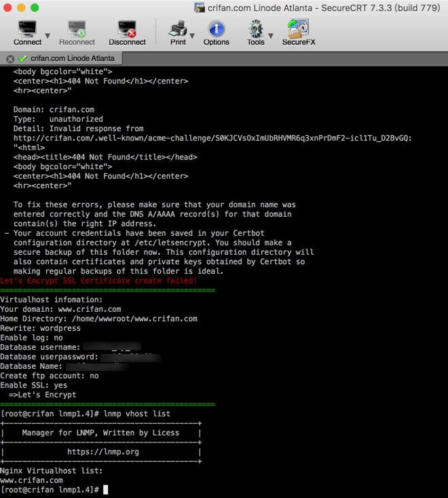Image resolution: width=448 pixels, height=498 pixels.
Task: Click the green zoom window button
Action: (35, 7)
